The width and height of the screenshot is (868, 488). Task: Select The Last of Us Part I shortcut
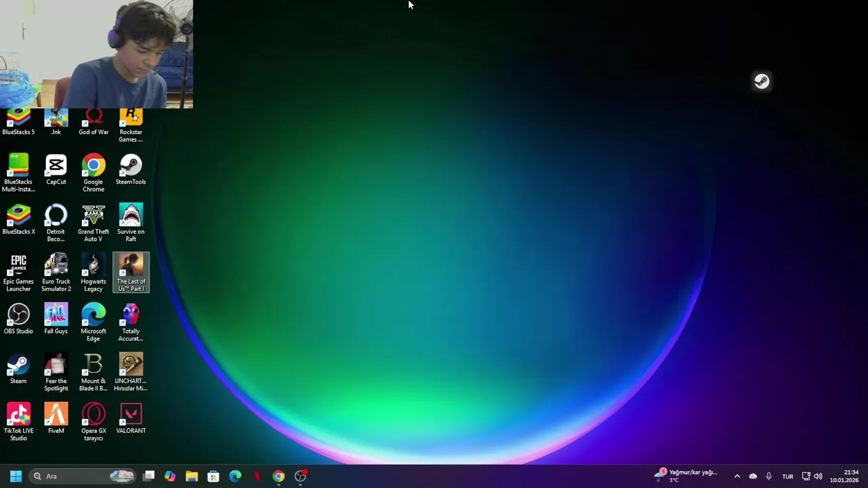tap(131, 272)
